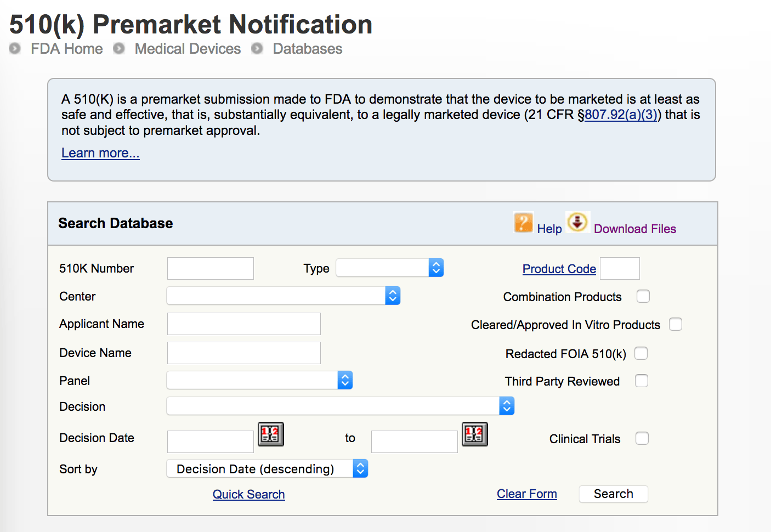Image resolution: width=771 pixels, height=532 pixels.
Task: Navigate to Medical Devices breadcrumb
Action: pyautogui.click(x=188, y=49)
